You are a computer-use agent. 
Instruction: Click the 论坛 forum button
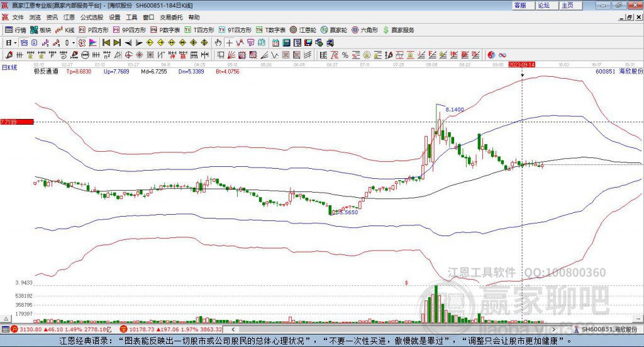[x=547, y=5]
